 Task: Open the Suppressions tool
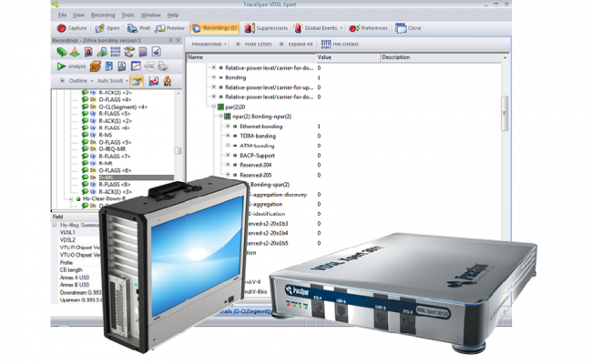pyautogui.click(x=266, y=28)
